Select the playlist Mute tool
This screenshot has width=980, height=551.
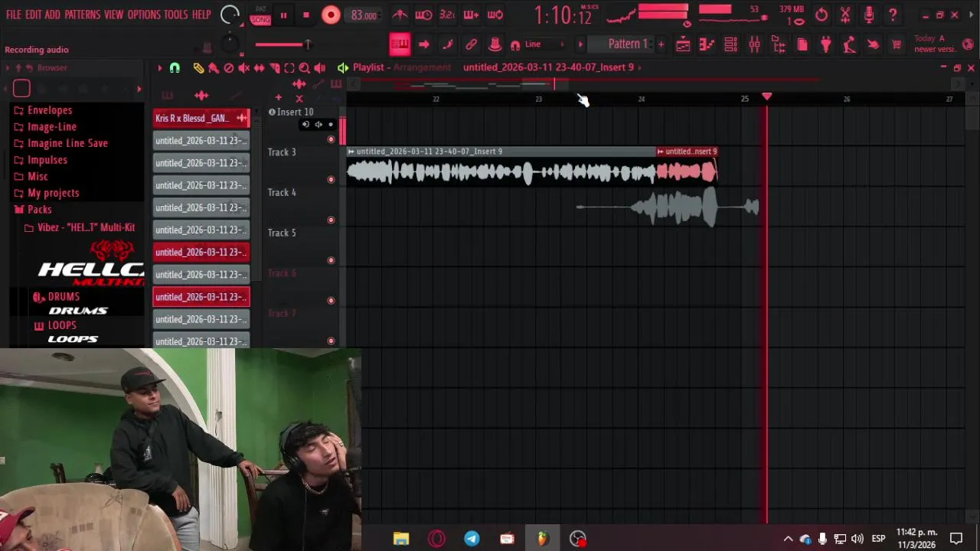[x=244, y=68]
